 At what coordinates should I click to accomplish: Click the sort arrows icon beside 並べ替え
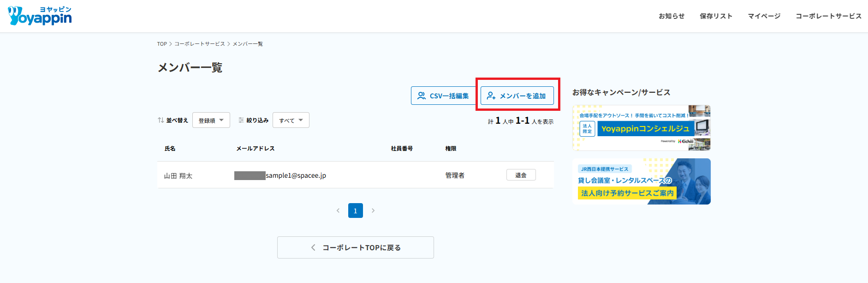[x=161, y=120]
